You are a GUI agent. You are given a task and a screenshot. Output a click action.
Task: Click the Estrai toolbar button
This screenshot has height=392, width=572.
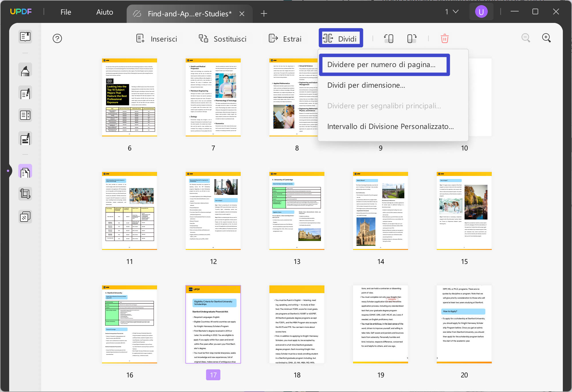[x=285, y=39]
